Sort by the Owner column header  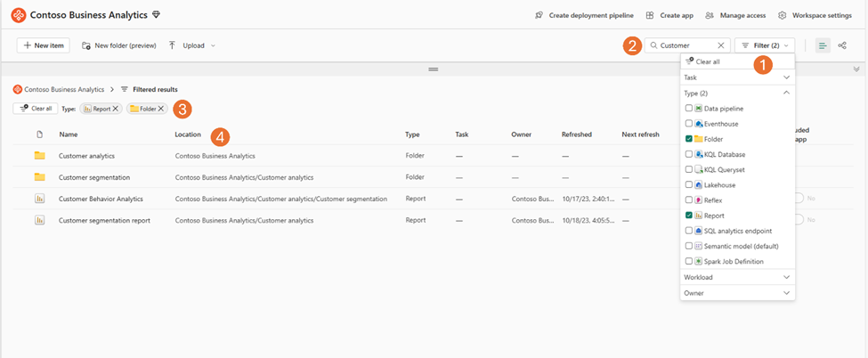point(522,134)
